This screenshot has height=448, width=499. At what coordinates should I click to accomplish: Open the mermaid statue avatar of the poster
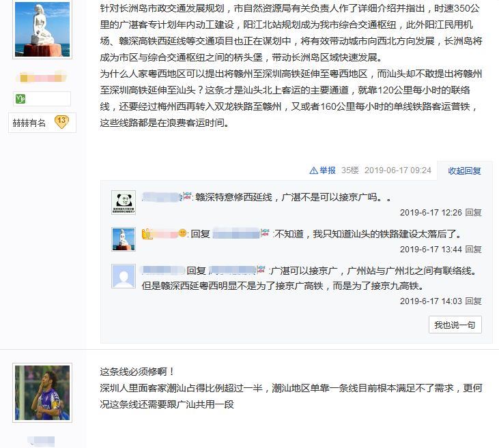click(42, 29)
